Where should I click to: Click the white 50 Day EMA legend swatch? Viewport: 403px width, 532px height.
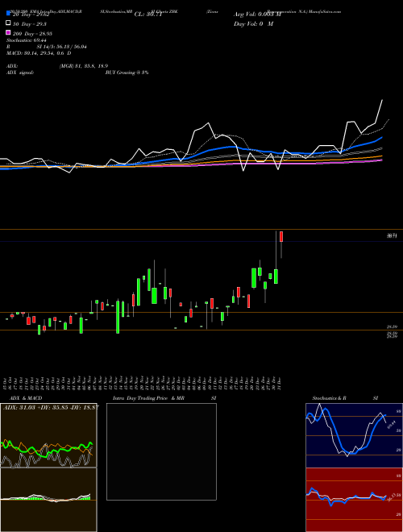[9, 23]
